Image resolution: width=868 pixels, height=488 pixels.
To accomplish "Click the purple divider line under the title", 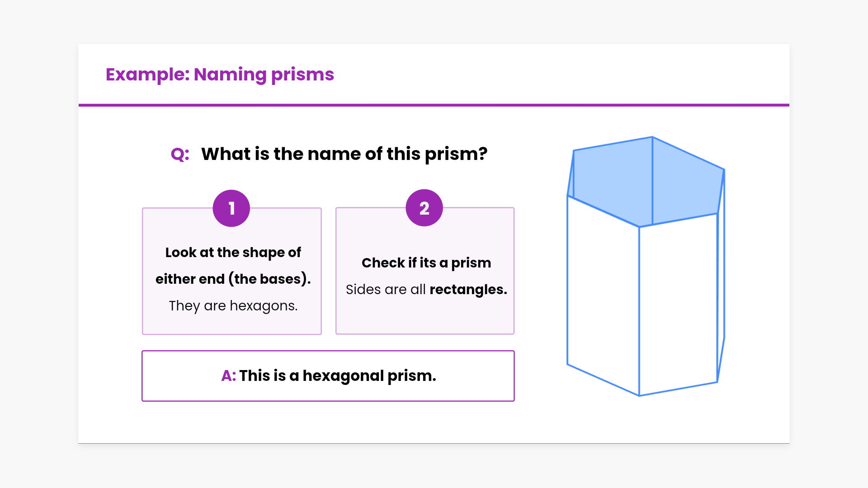I will [x=434, y=105].
